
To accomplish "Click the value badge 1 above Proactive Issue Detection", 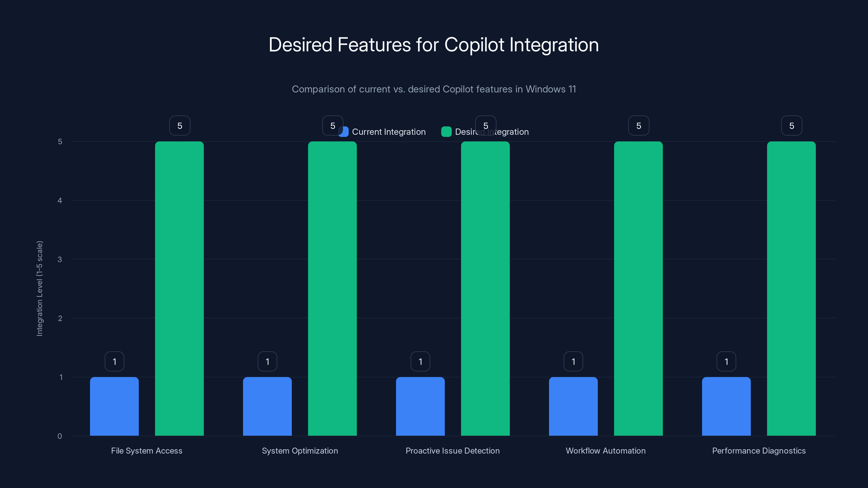I will (420, 361).
